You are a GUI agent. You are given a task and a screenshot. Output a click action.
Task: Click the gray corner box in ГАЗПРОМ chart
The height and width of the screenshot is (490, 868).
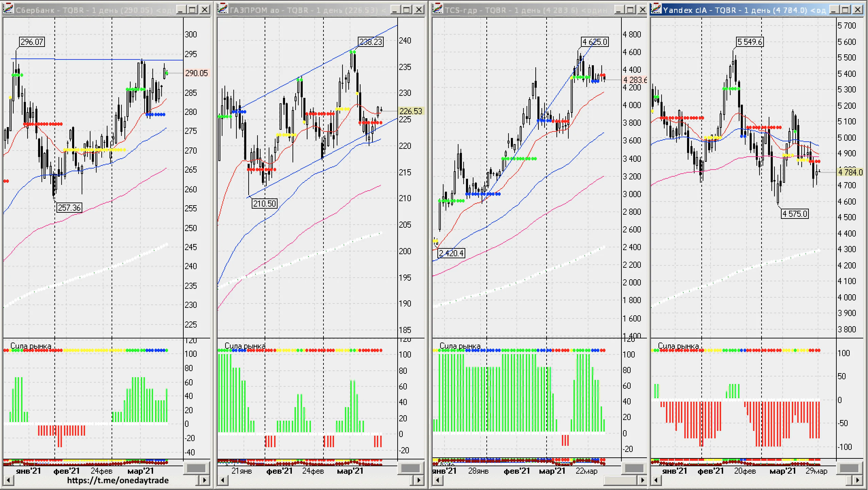point(411,468)
